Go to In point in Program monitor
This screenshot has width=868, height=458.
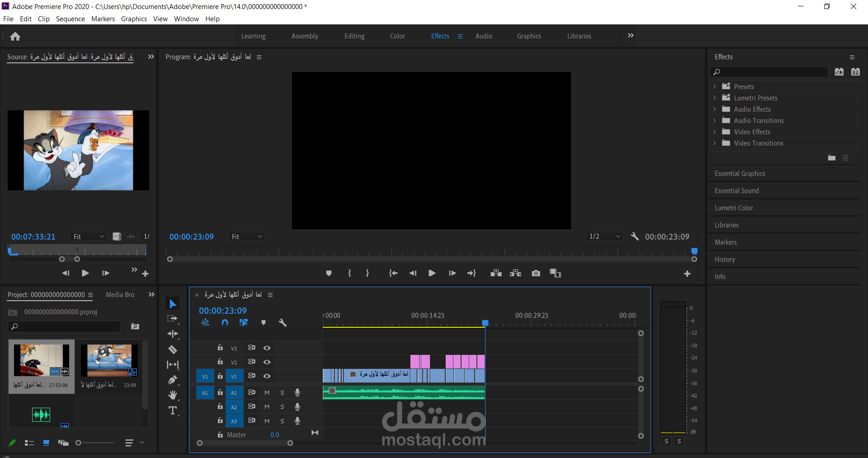[393, 273]
